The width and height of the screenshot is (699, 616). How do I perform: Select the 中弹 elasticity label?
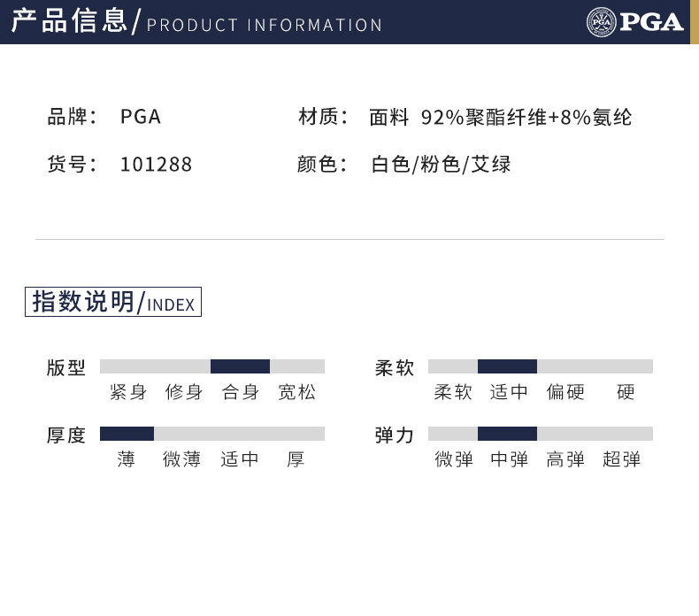click(510, 459)
